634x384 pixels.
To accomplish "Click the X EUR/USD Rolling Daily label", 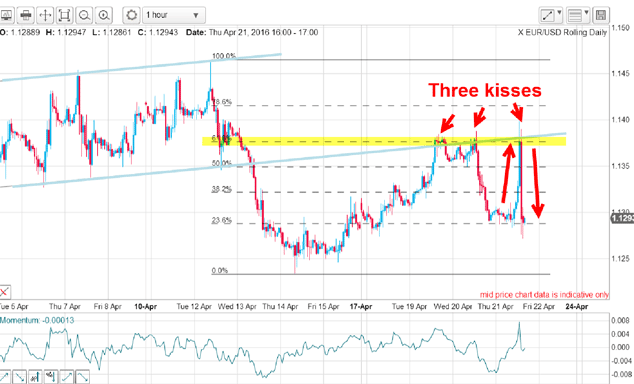I will 562,32.
